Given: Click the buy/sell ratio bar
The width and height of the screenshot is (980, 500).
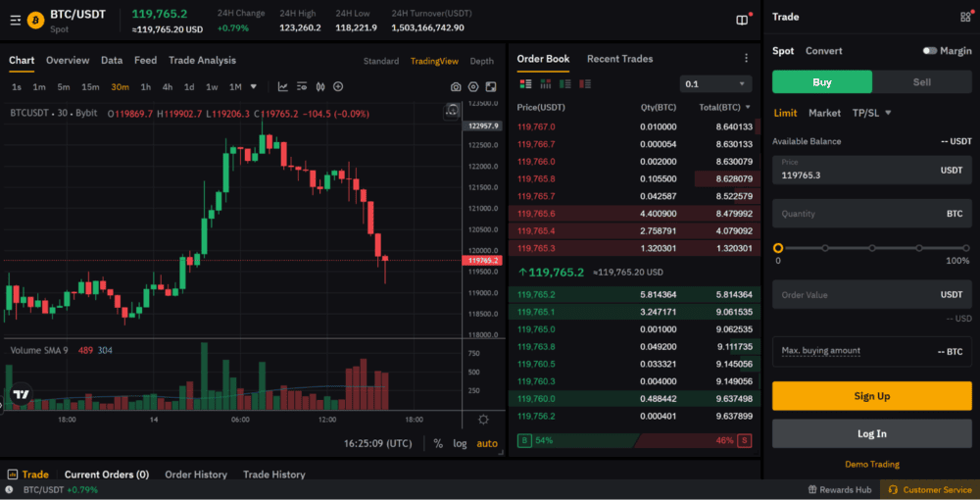Looking at the screenshot, I should pyautogui.click(x=634, y=440).
